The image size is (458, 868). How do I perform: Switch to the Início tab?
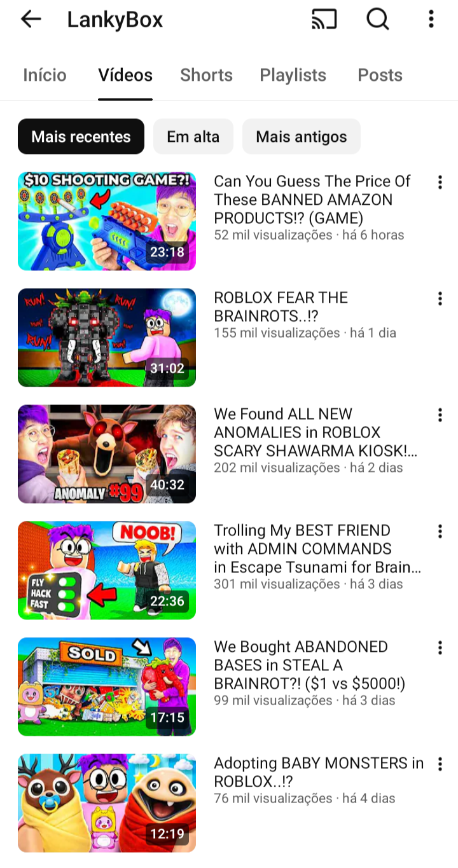pyautogui.click(x=45, y=75)
